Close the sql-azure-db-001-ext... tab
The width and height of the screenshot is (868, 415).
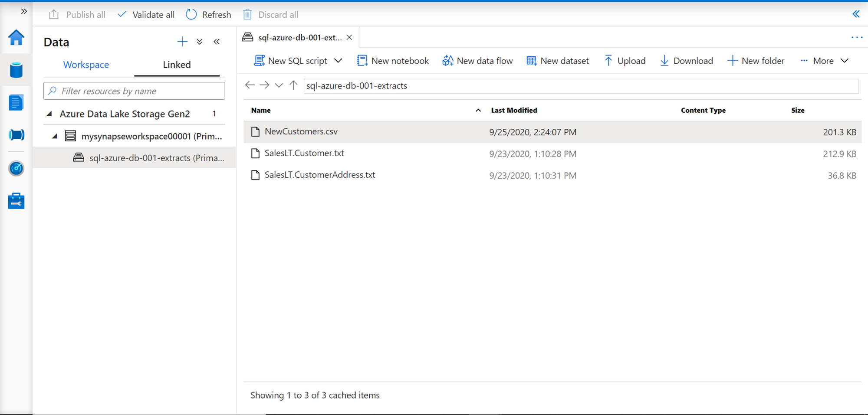pyautogui.click(x=349, y=38)
